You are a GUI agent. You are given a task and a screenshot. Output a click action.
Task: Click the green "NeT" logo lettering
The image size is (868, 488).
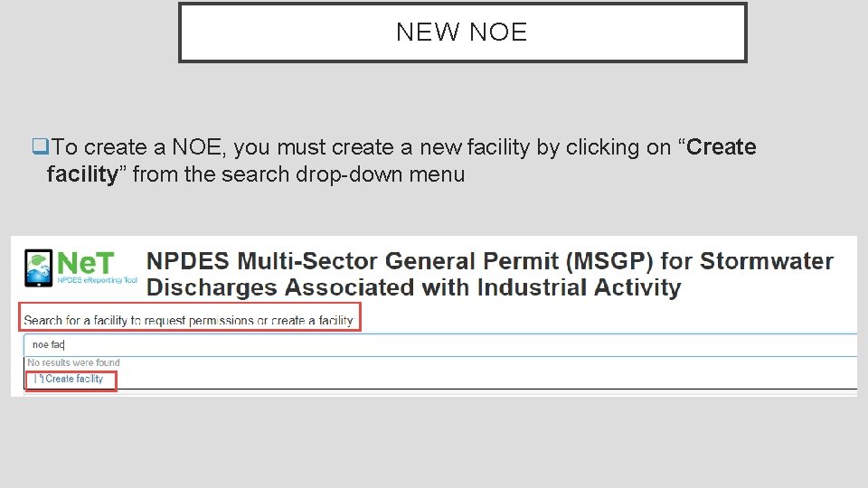click(86, 262)
